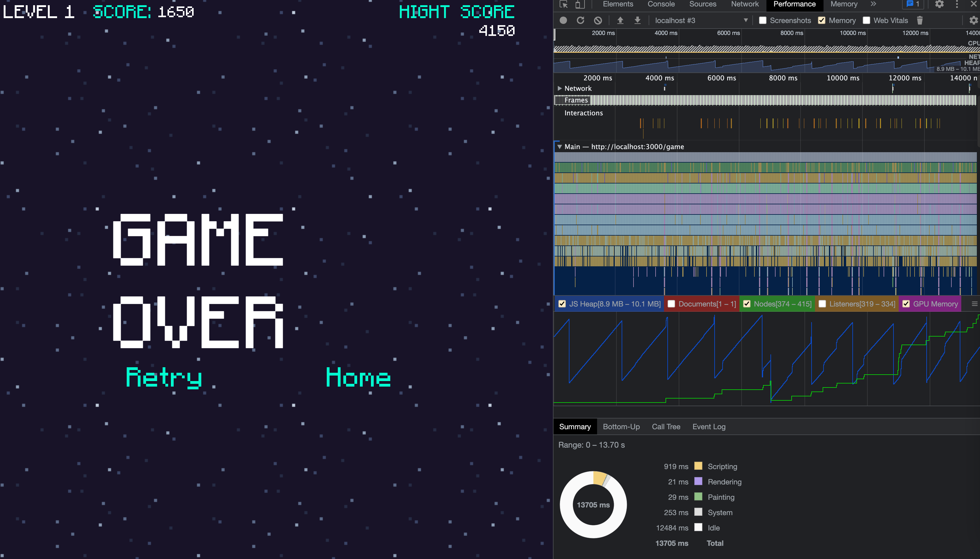
Task: Collapse the Main thread track
Action: (560, 146)
